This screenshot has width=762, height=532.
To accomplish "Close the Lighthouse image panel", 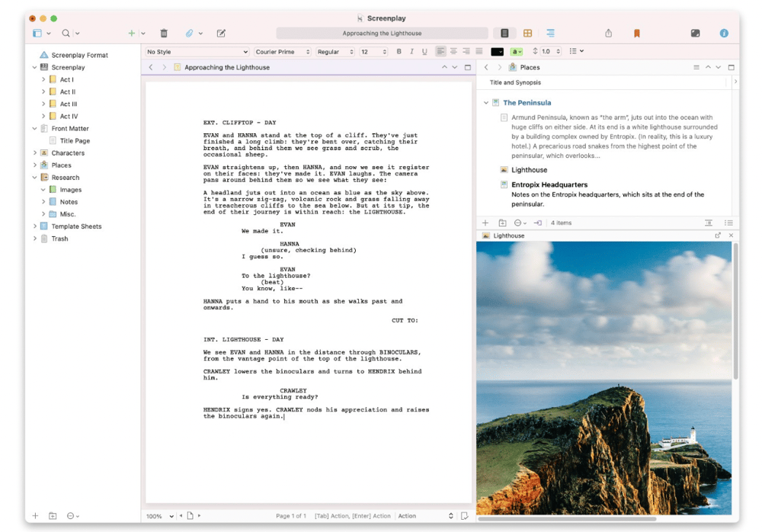I will point(731,236).
